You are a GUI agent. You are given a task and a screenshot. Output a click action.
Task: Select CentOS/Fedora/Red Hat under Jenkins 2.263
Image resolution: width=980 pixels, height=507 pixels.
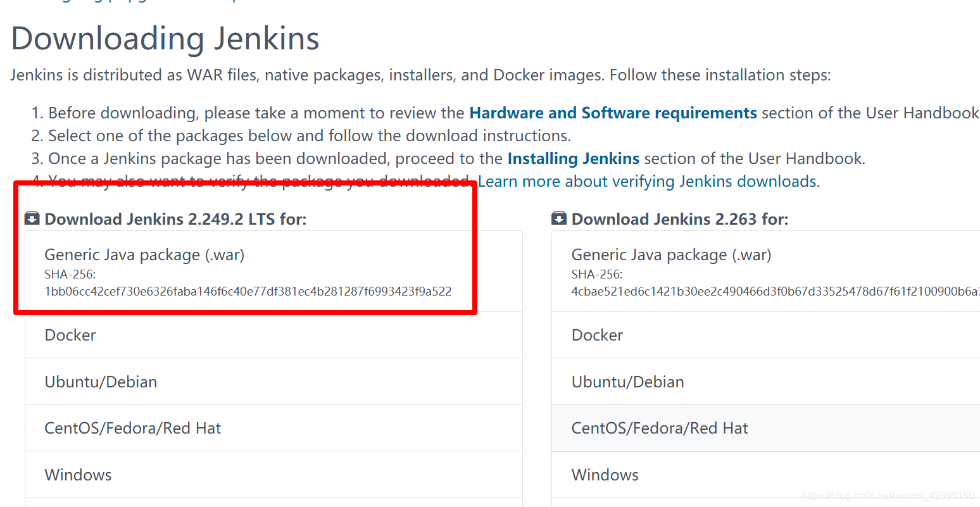(766, 428)
